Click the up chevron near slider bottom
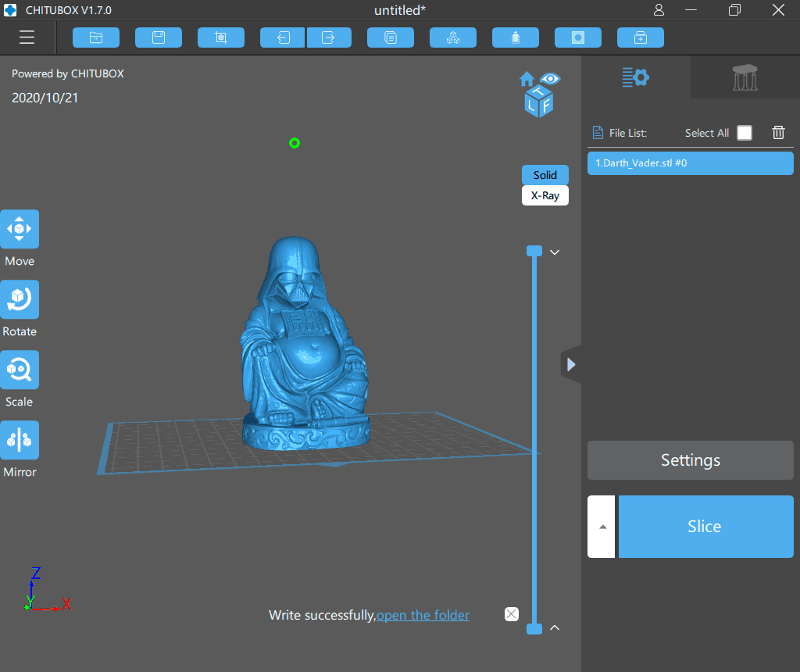800x672 pixels. click(555, 627)
